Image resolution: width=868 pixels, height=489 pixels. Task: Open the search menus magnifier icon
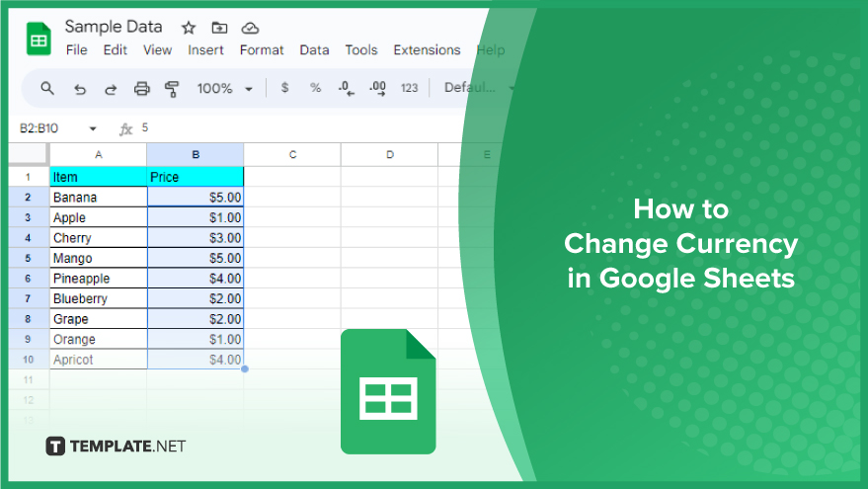click(x=47, y=88)
